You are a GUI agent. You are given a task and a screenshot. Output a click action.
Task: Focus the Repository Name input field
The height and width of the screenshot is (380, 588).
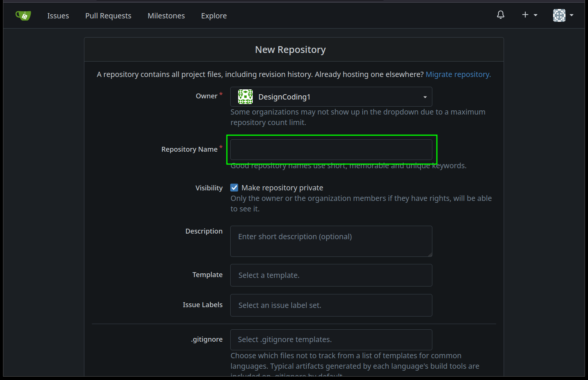tap(331, 150)
